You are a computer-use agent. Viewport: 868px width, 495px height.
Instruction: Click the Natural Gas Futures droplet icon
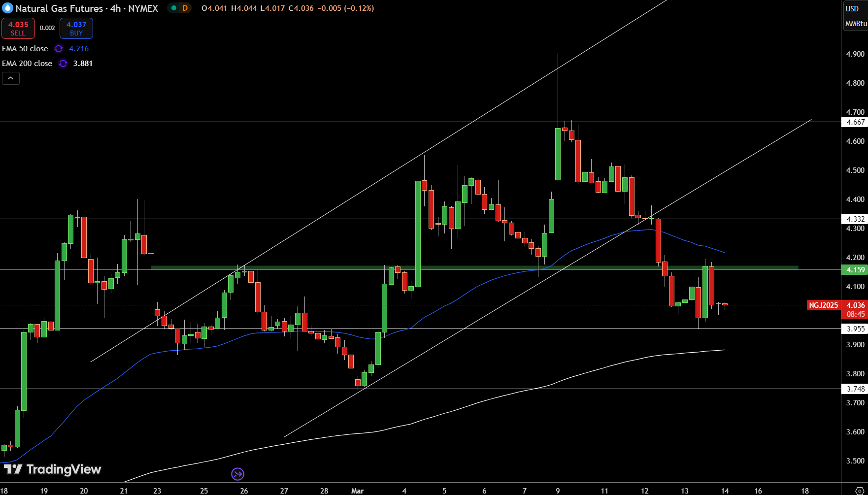coord(7,8)
